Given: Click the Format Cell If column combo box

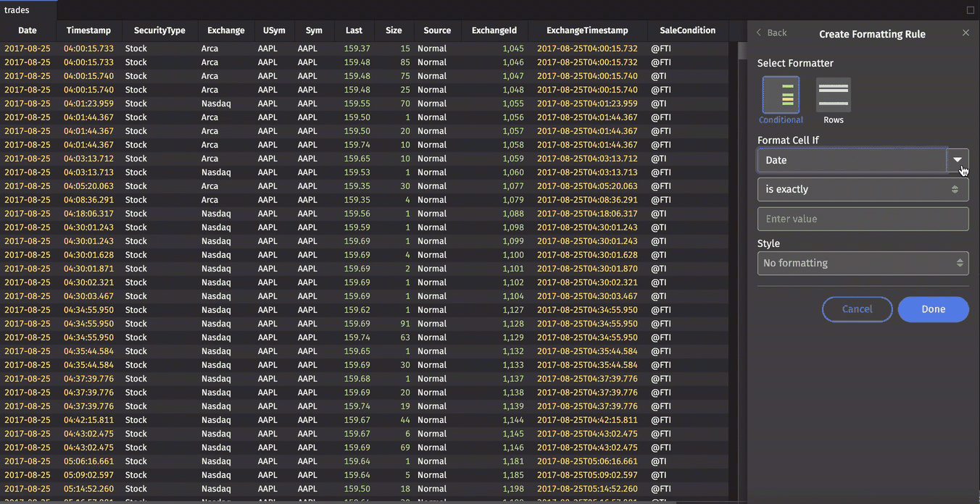Looking at the screenshot, I should (852, 160).
